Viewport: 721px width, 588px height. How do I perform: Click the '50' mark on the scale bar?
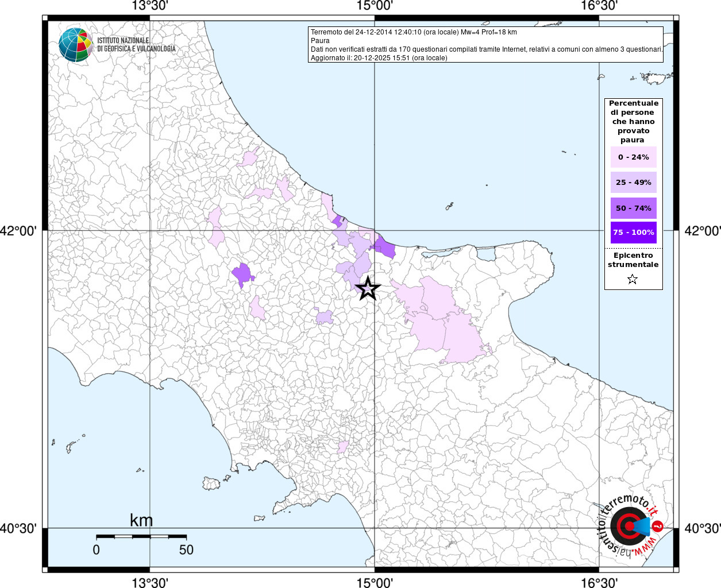click(186, 550)
